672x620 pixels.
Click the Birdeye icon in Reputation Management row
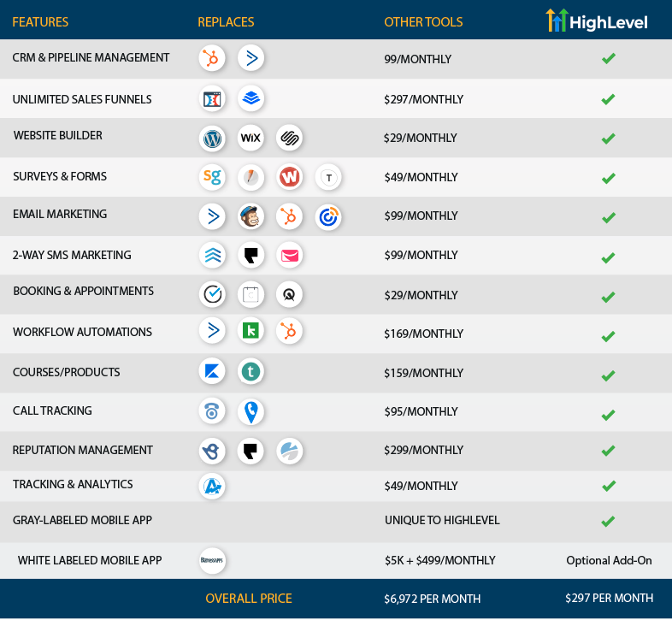212,451
